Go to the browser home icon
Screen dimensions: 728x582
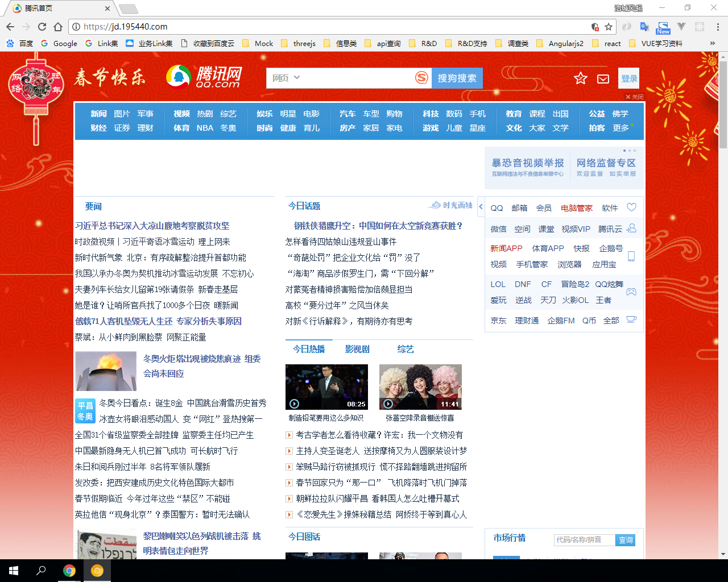click(58, 27)
